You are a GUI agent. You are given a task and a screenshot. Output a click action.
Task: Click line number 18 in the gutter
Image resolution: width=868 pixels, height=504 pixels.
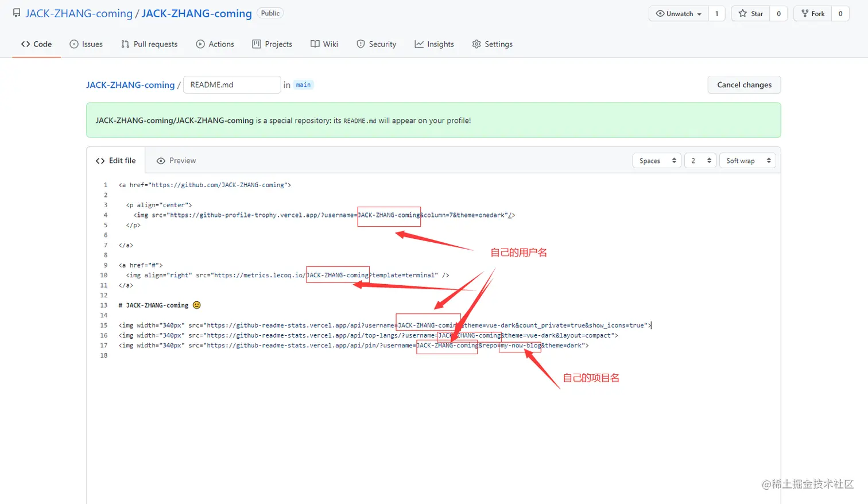(104, 355)
